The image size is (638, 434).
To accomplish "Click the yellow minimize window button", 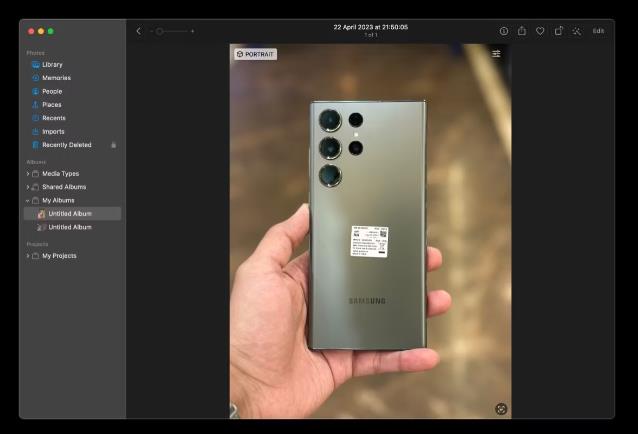I will pyautogui.click(x=41, y=31).
